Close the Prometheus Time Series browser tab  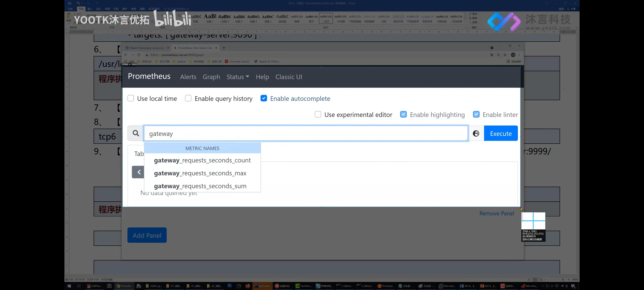coord(216,48)
